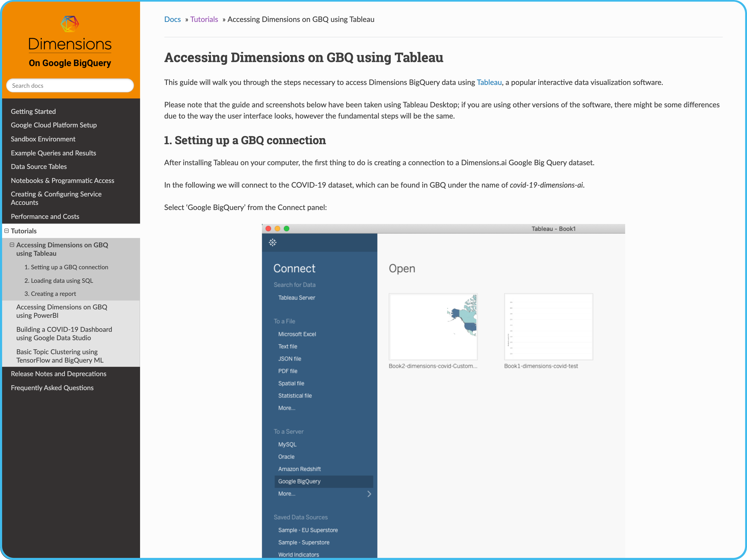This screenshot has height=560, width=747.
Task: Click the Search docs field
Action: pyautogui.click(x=70, y=85)
